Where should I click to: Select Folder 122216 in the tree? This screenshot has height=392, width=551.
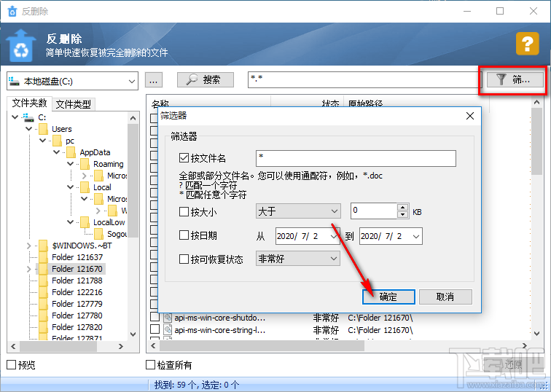77,292
